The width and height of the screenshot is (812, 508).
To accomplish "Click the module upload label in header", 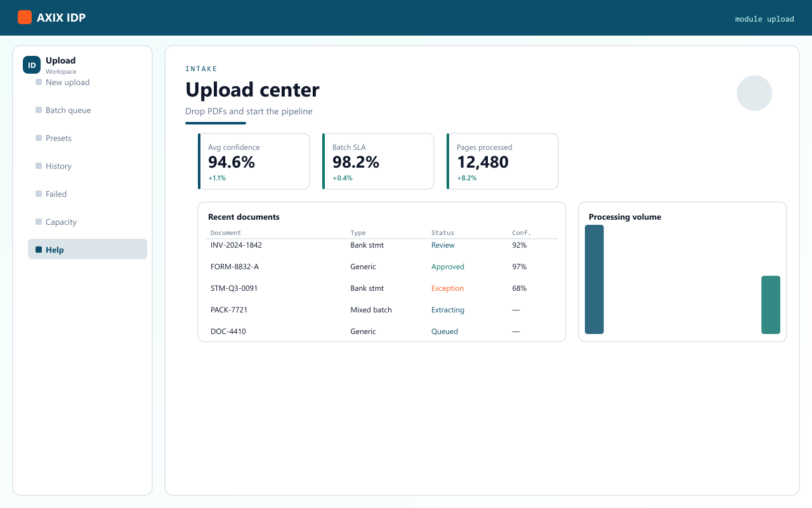I will point(764,19).
